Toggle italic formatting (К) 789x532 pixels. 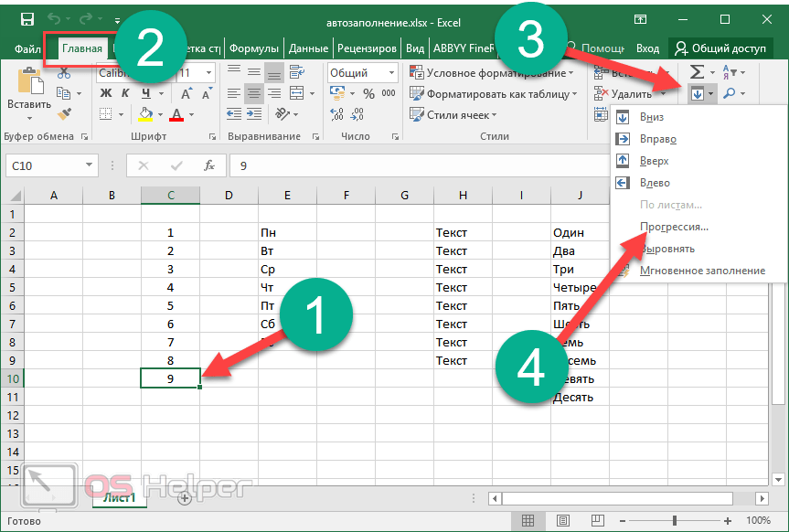click(x=123, y=93)
